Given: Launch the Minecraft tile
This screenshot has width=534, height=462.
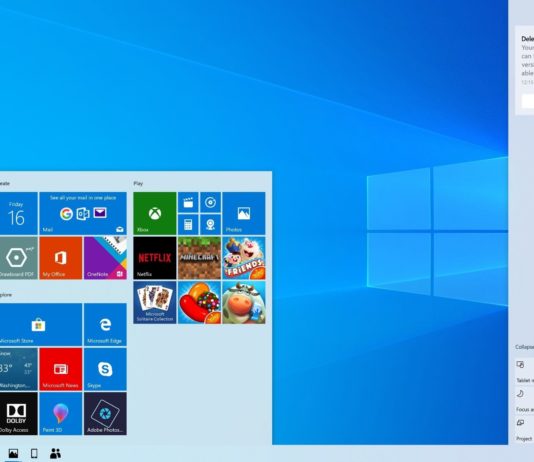Looking at the screenshot, I should [x=199, y=258].
